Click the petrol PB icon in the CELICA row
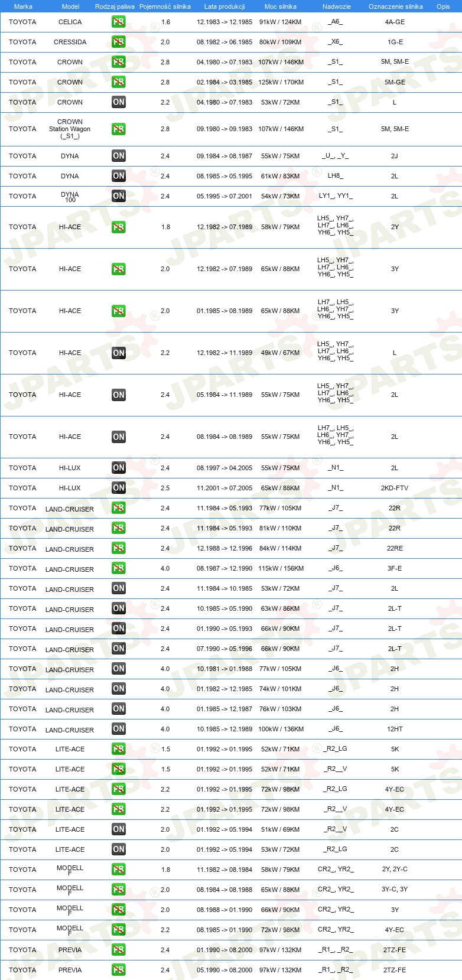The width and height of the screenshot is (462, 980). coord(119,22)
